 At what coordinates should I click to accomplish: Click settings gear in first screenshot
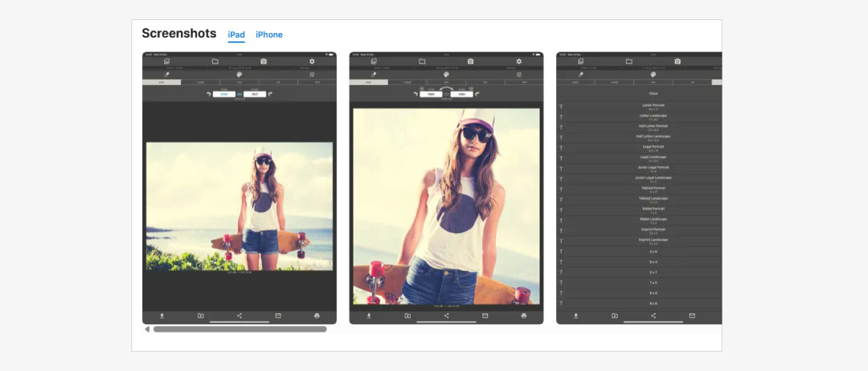click(x=312, y=61)
